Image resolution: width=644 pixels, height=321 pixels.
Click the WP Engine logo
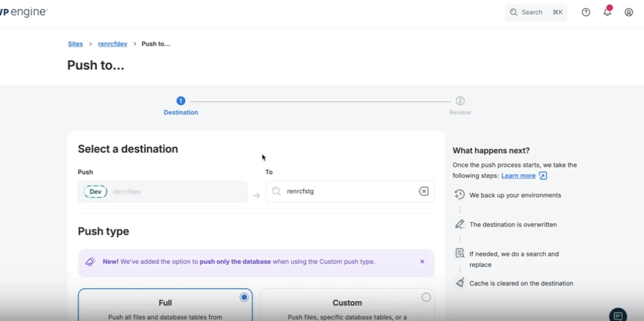coord(24,12)
